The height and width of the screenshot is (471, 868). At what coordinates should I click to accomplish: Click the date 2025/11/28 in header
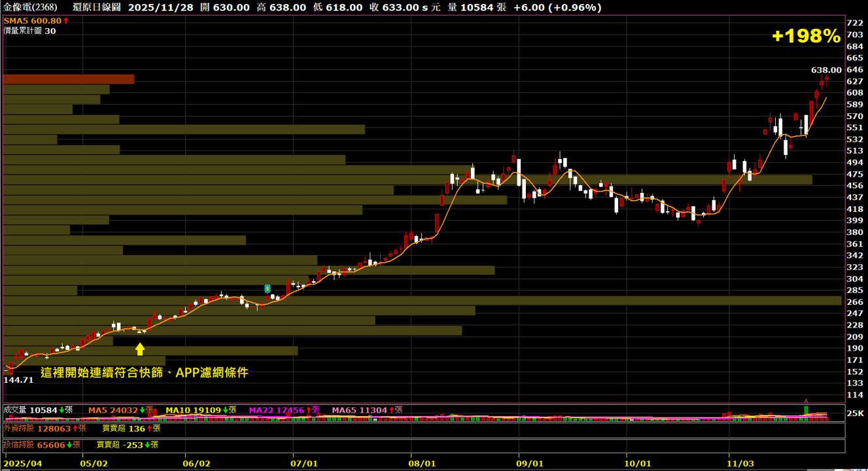coord(161,7)
